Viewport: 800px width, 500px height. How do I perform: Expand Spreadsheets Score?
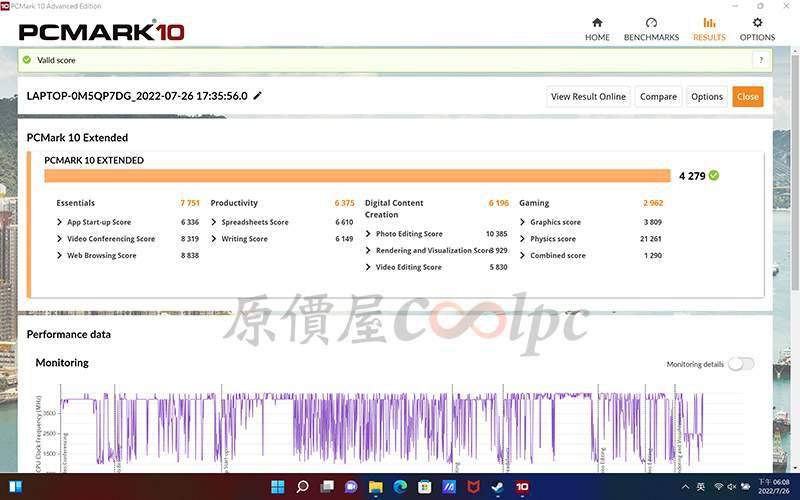coord(214,222)
